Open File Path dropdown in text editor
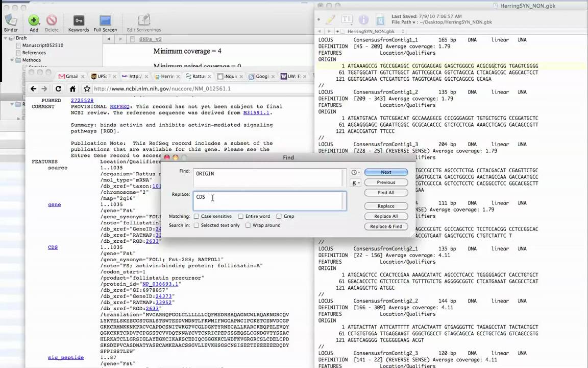This screenshot has height=368, width=588. [404, 22]
